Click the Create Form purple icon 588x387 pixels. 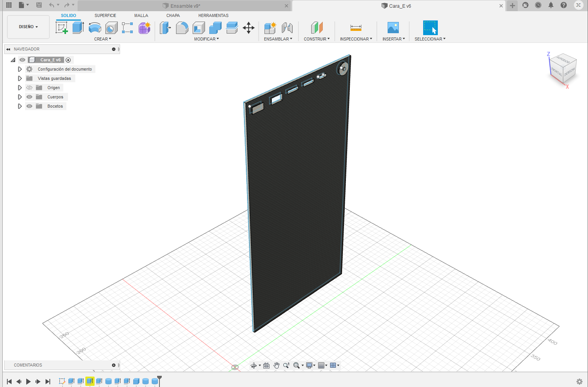(x=144, y=28)
